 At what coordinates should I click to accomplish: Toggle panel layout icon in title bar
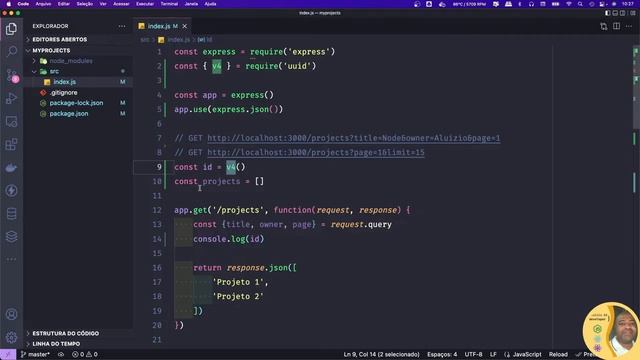point(615,13)
